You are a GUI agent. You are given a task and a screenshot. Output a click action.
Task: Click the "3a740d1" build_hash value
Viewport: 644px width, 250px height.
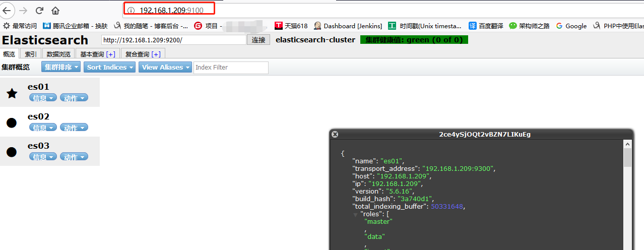pos(415,199)
